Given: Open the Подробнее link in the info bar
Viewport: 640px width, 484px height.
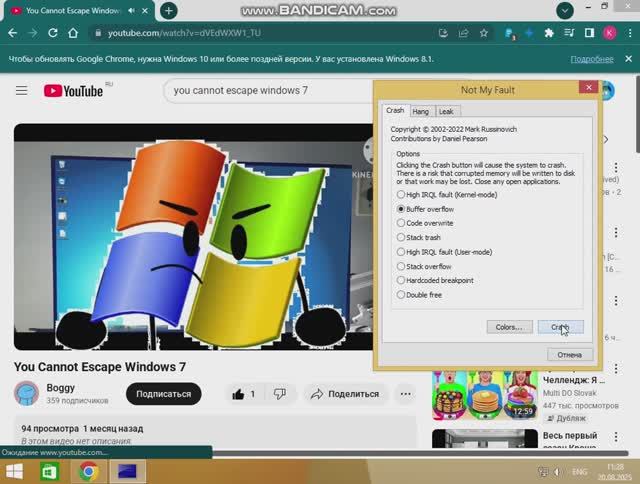Looking at the screenshot, I should [x=592, y=59].
